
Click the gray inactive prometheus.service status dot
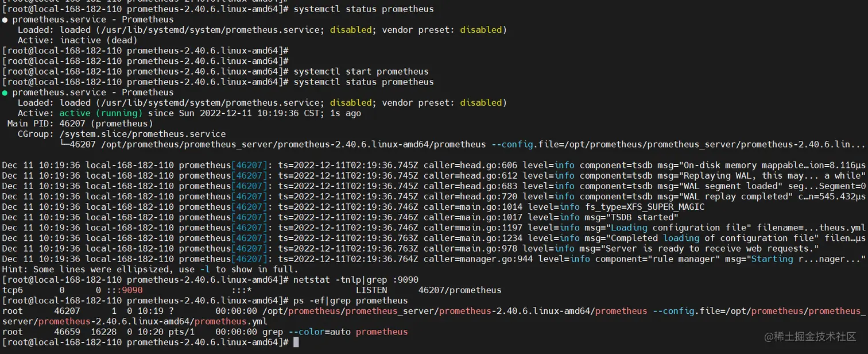point(5,19)
